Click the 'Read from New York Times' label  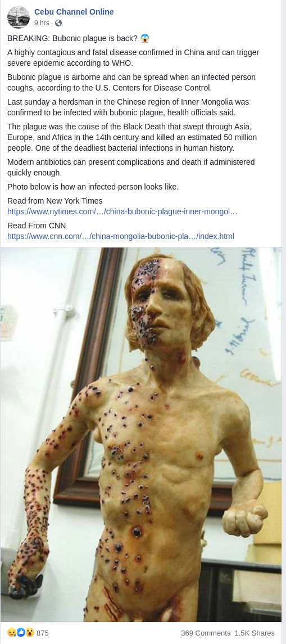tap(55, 201)
